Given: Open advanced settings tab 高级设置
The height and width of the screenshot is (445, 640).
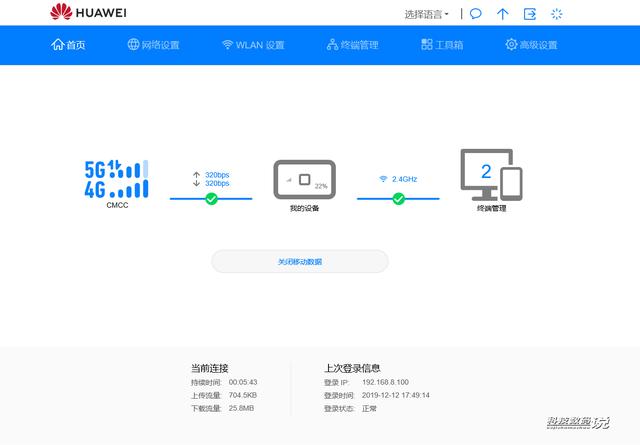Looking at the screenshot, I should tap(531, 44).
